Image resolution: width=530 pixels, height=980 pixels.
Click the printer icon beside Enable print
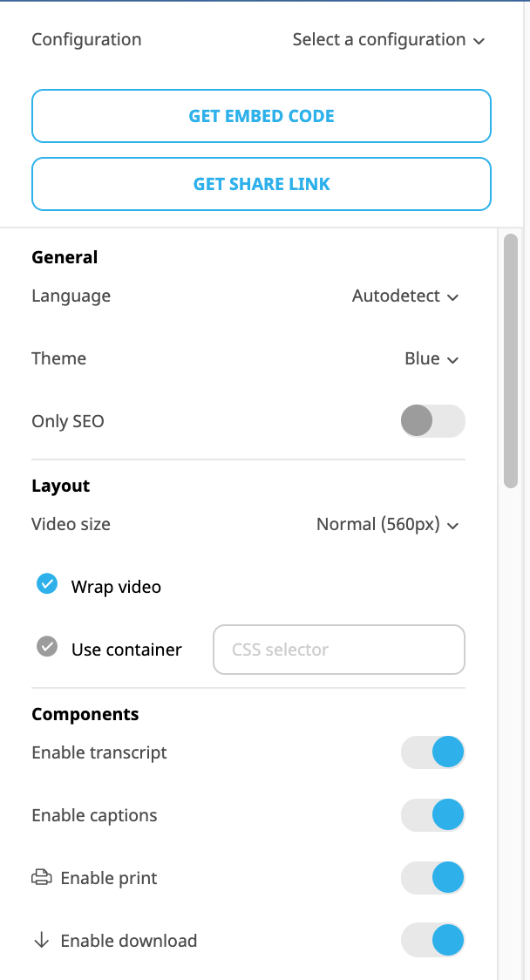[41, 877]
